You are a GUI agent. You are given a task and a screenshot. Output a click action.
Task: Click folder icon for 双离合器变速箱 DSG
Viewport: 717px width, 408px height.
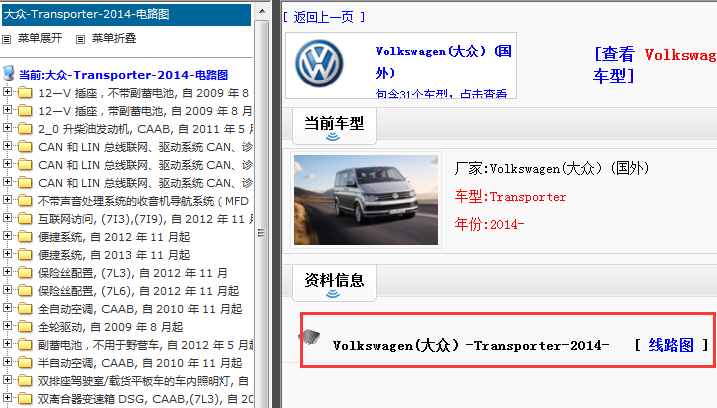point(25,399)
